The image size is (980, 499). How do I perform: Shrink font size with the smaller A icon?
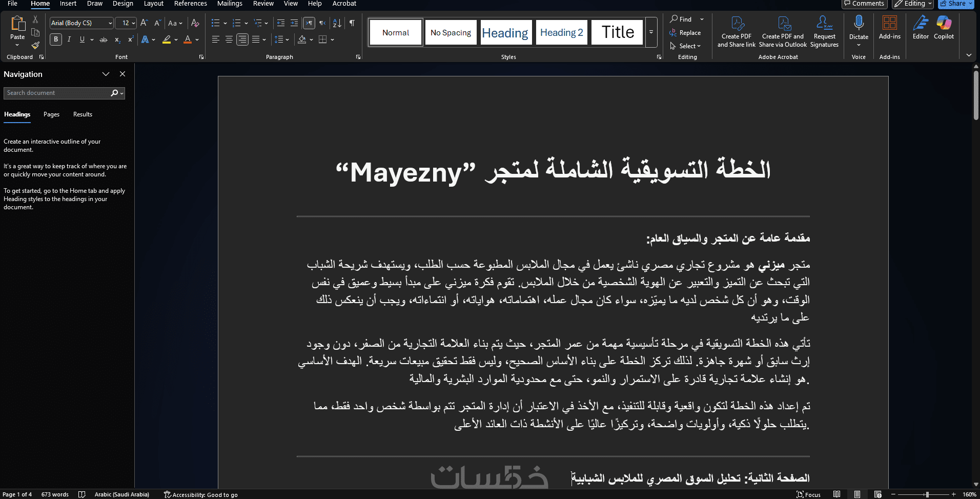tap(157, 23)
